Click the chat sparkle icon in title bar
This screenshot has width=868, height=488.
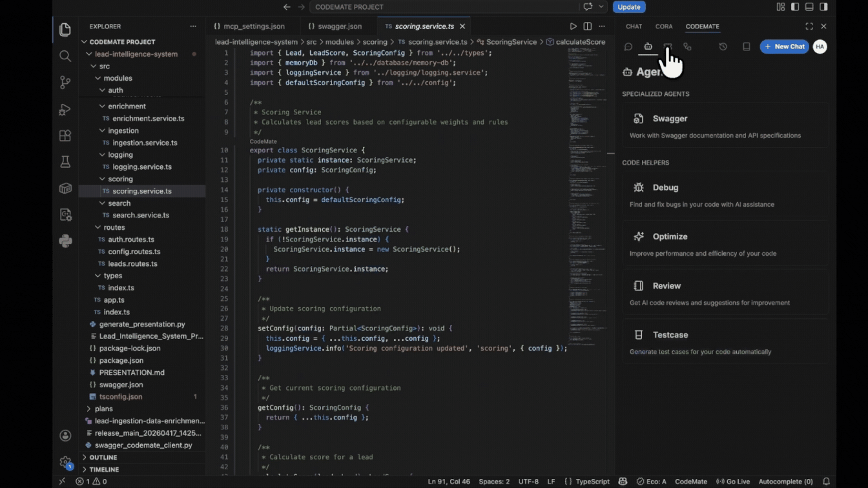pyautogui.click(x=588, y=7)
